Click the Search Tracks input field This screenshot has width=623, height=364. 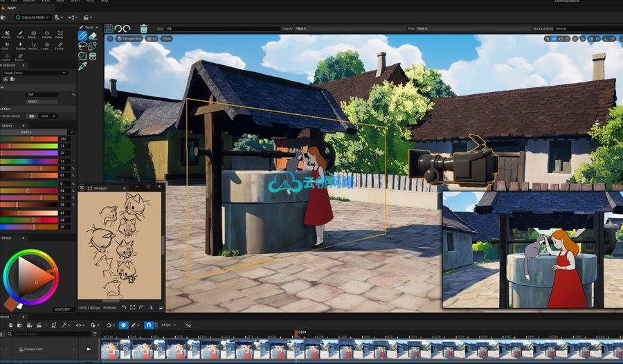(50, 334)
